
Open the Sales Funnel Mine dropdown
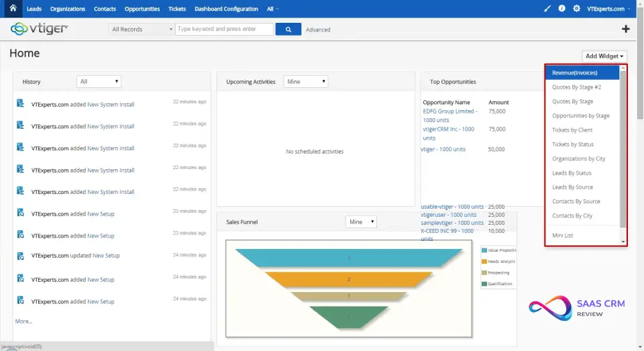(361, 221)
